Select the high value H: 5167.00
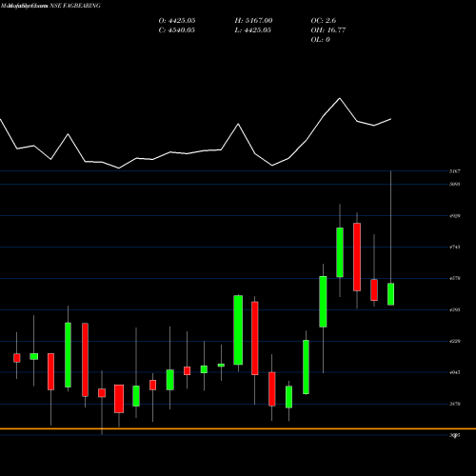 (x=253, y=20)
